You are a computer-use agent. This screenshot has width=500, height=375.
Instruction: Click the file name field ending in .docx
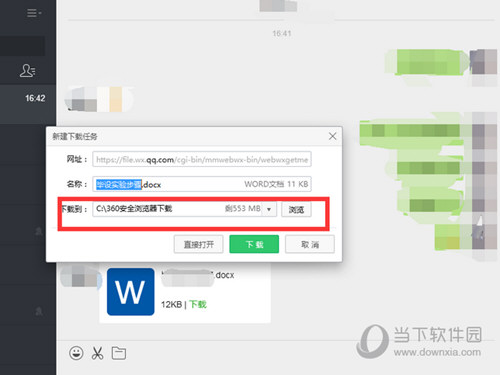pos(202,184)
